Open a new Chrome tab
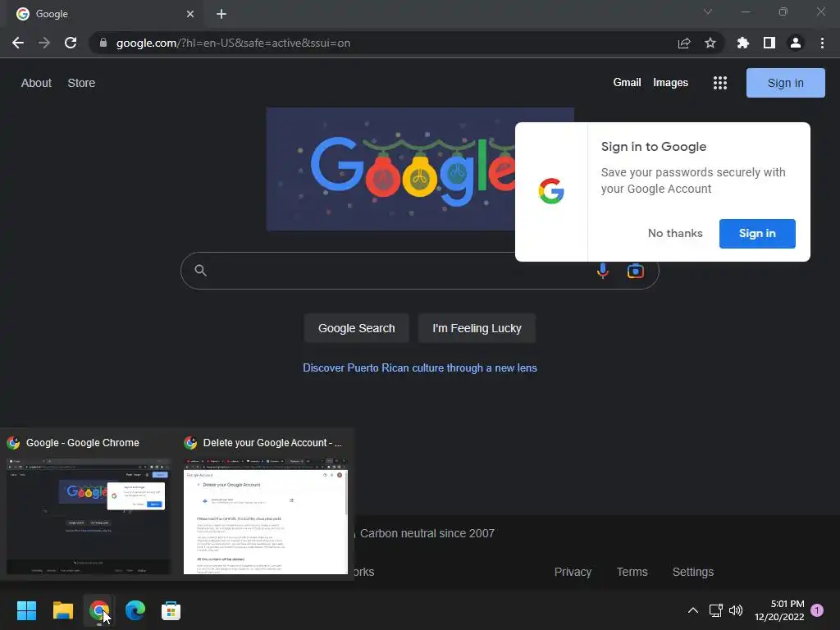 221,14
